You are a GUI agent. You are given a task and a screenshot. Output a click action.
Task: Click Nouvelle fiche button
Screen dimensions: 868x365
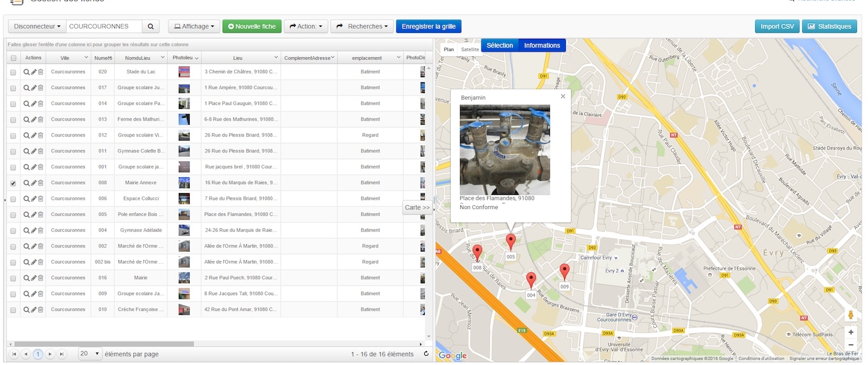click(x=252, y=26)
